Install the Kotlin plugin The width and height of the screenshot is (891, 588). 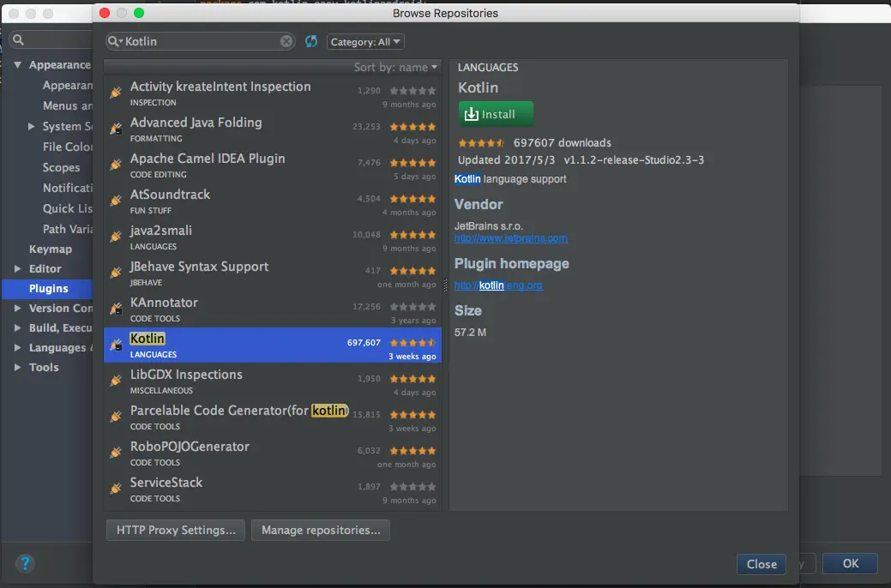tap(496, 114)
